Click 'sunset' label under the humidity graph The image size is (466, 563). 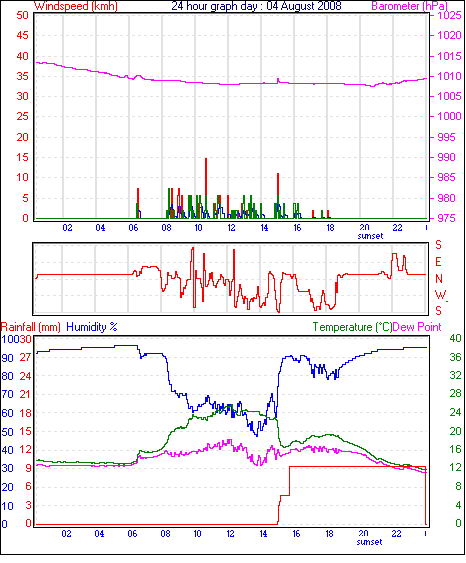pos(369,542)
